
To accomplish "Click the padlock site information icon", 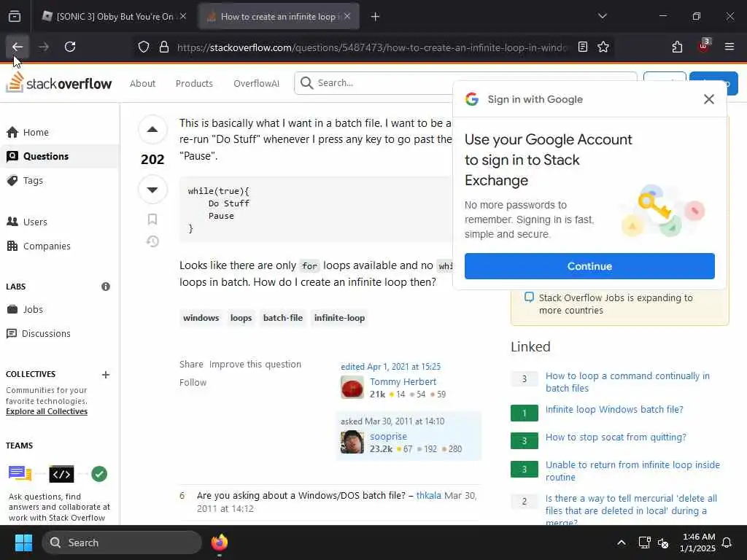I will tap(164, 47).
